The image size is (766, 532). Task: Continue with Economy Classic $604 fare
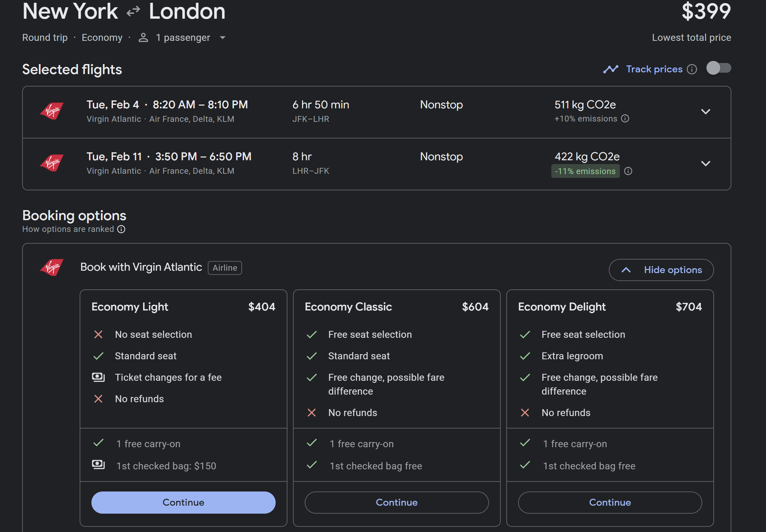coord(397,502)
